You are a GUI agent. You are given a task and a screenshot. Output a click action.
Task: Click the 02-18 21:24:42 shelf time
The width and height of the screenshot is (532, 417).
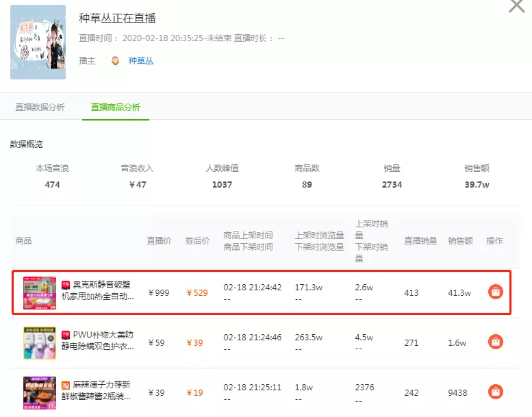(x=253, y=288)
